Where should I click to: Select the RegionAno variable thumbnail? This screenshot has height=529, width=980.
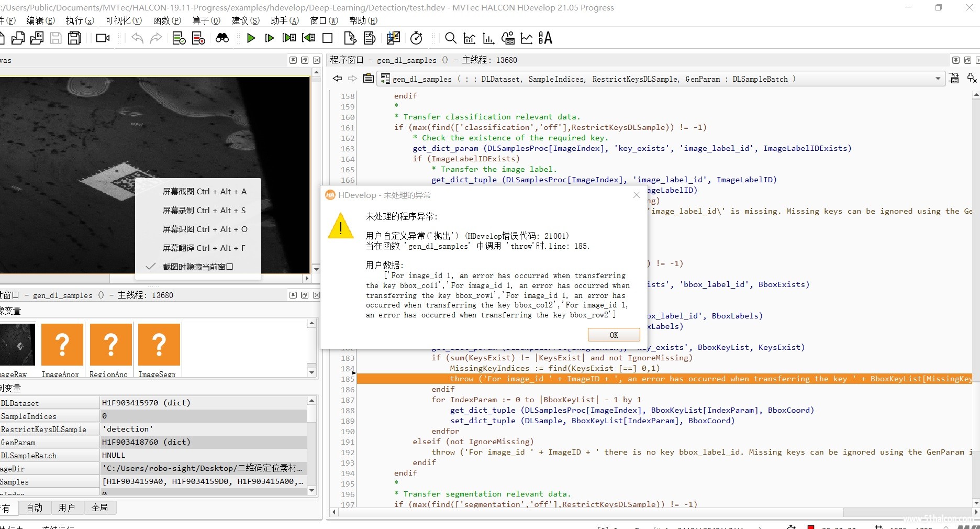110,350
